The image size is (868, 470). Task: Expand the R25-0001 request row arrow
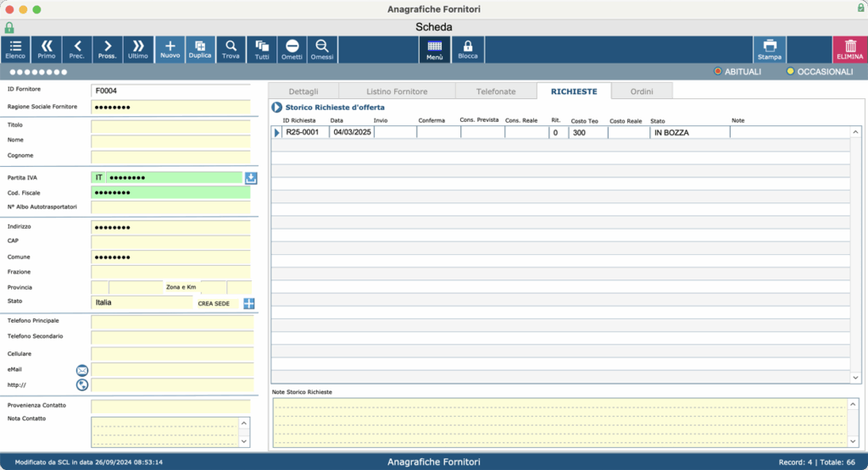tap(277, 133)
